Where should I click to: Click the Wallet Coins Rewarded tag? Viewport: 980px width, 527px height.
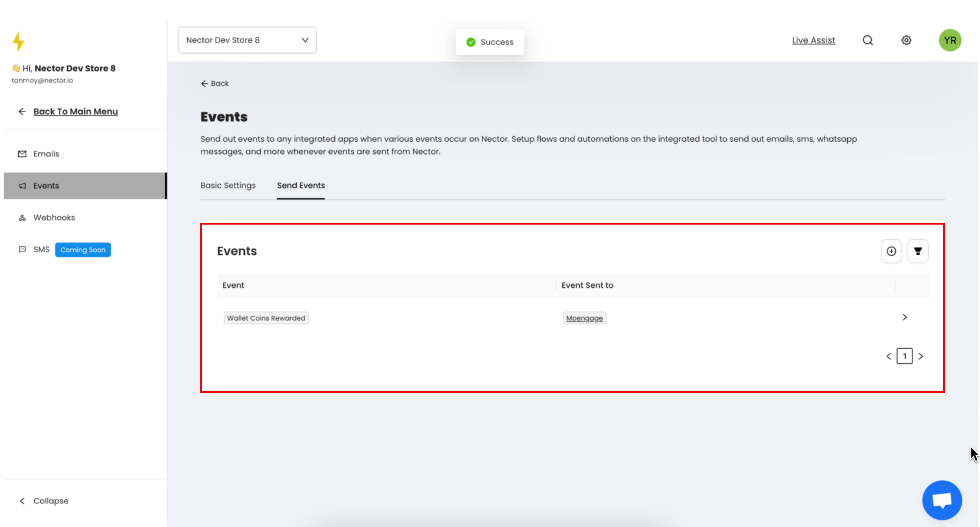[x=266, y=318]
